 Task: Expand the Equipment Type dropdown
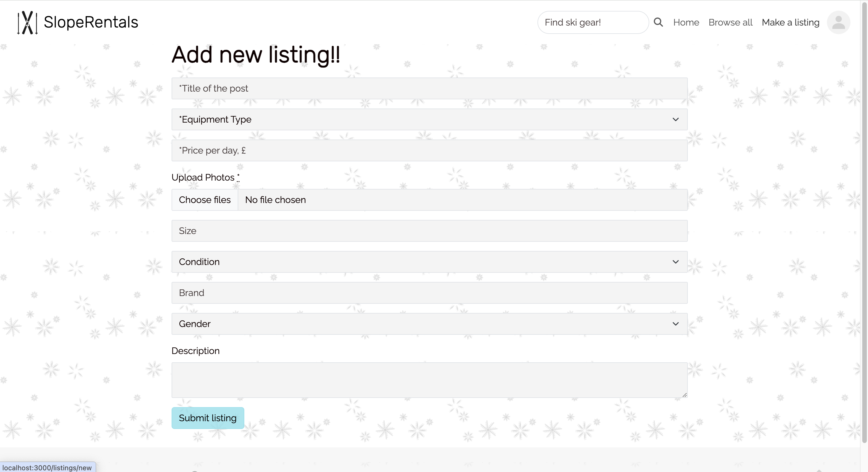point(429,119)
